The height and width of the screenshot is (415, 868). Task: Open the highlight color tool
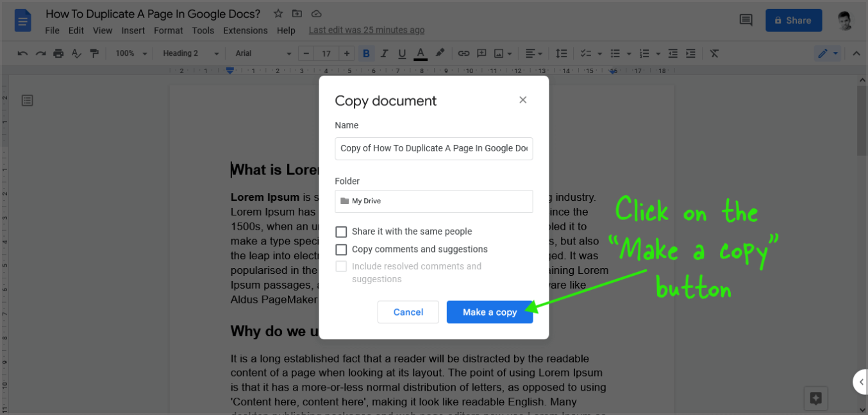[440, 53]
